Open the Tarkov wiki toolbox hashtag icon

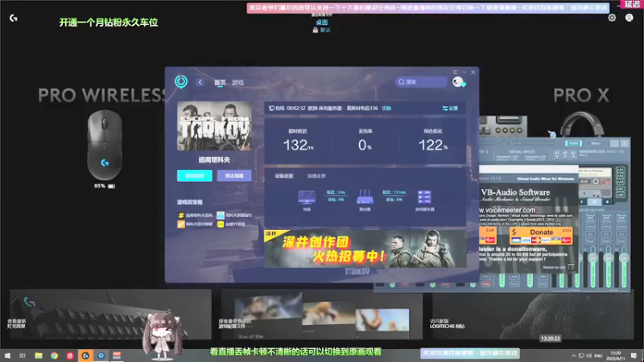pyautogui.click(x=180, y=215)
